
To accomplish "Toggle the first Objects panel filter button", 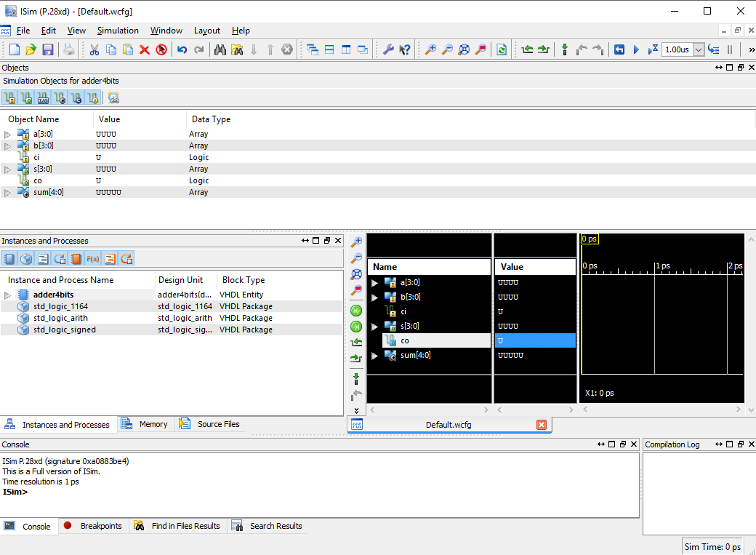I will [9, 98].
